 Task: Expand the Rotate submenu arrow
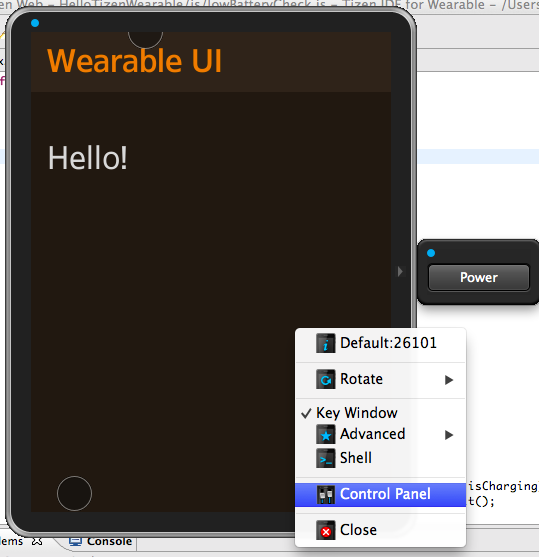coord(449,380)
